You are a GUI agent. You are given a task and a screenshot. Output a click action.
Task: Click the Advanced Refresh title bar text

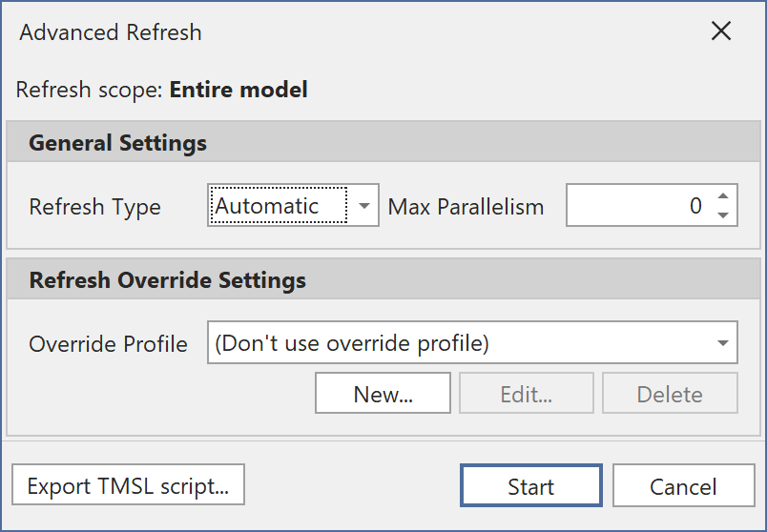(x=111, y=32)
